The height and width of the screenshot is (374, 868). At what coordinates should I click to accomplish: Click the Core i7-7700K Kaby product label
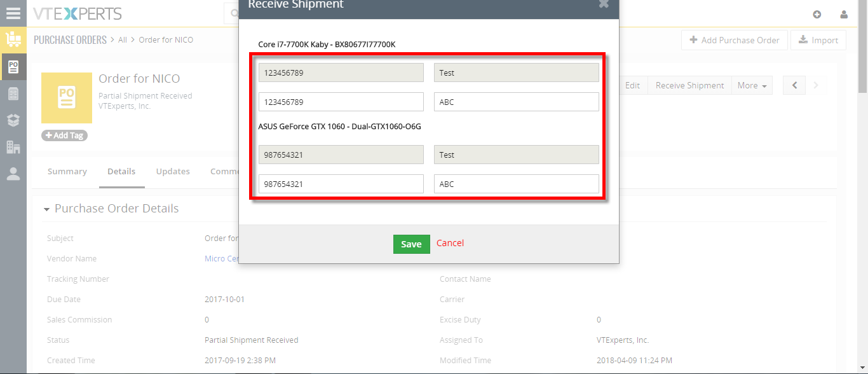click(x=327, y=45)
